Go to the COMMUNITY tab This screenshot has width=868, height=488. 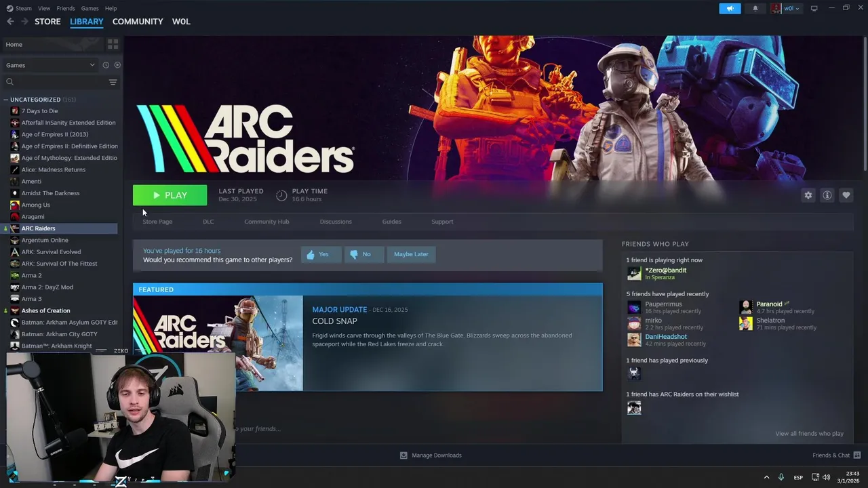(138, 22)
